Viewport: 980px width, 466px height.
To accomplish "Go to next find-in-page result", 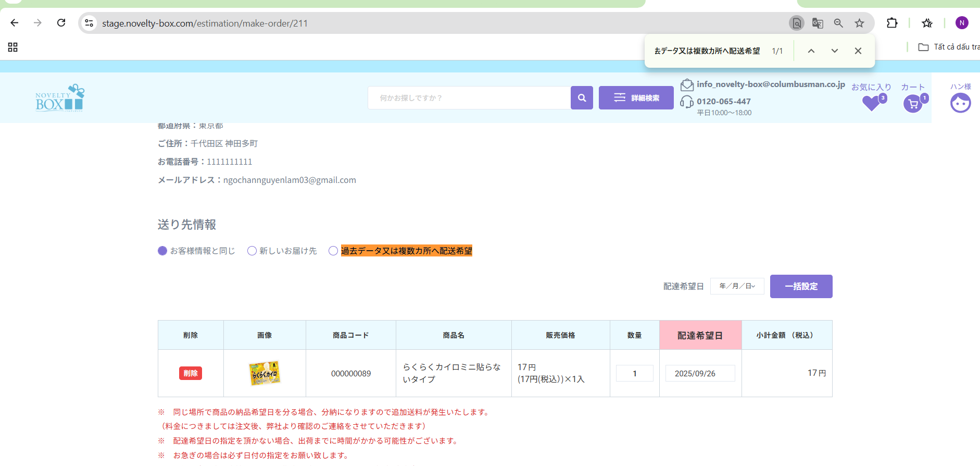I will pyautogui.click(x=835, y=51).
